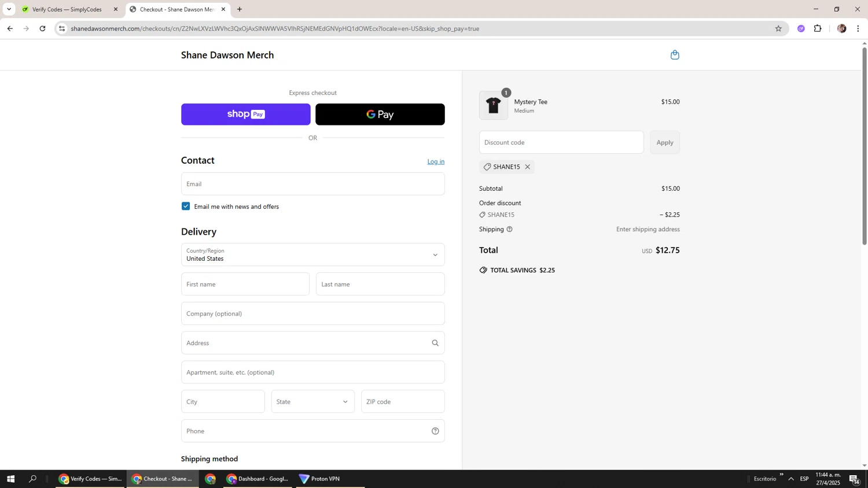Focus the Email input field
This screenshot has height=488, width=868.
click(313, 184)
